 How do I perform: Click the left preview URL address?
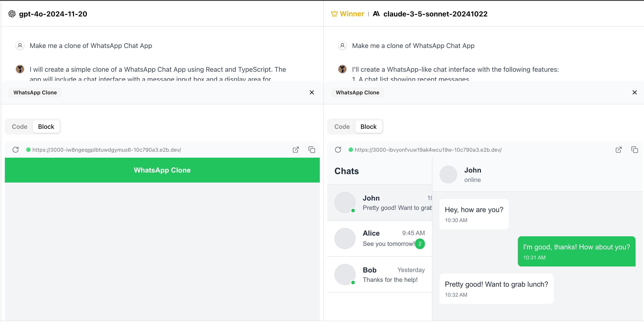click(107, 150)
